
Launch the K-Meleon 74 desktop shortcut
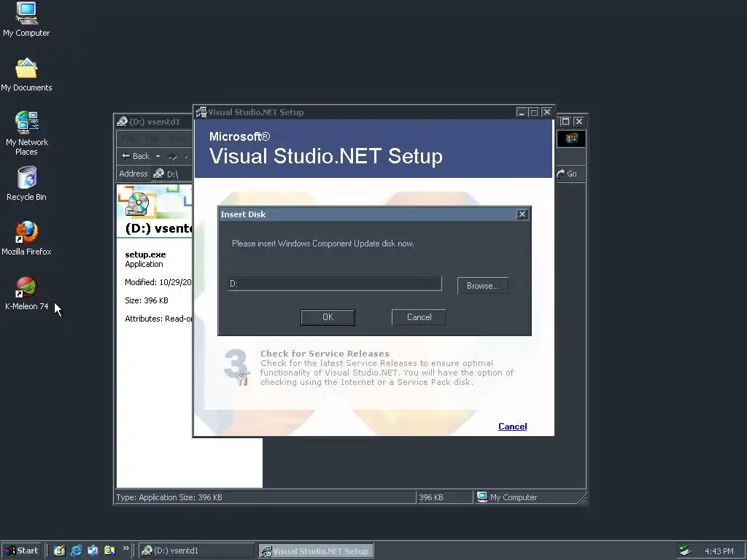[x=27, y=294]
